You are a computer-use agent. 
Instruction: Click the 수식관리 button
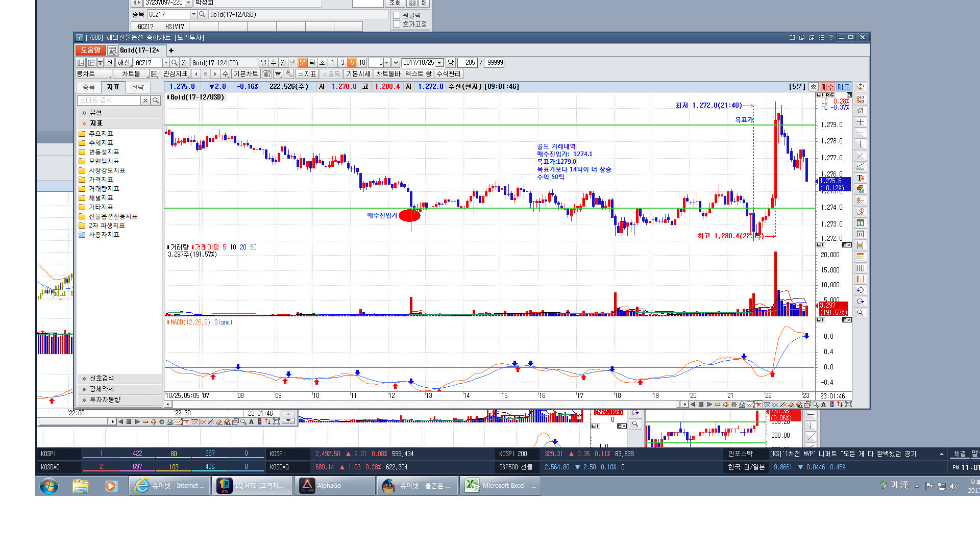coord(449,74)
